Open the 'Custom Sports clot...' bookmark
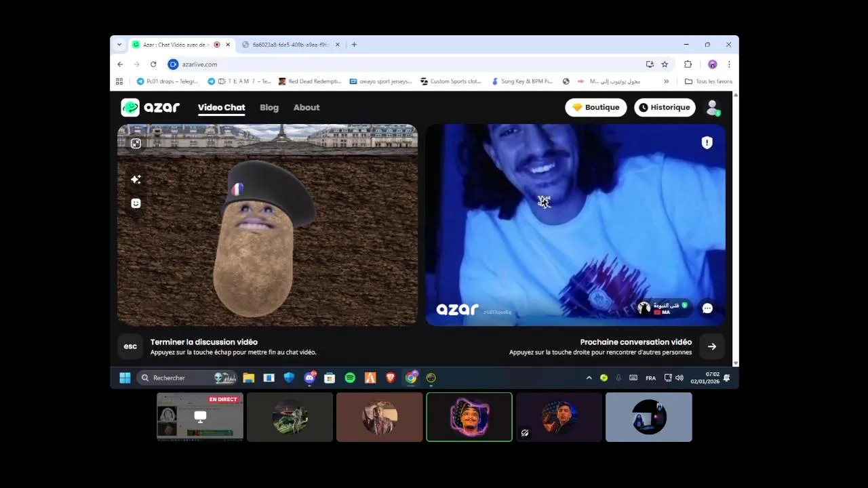The width and height of the screenshot is (868, 488). pos(451,81)
